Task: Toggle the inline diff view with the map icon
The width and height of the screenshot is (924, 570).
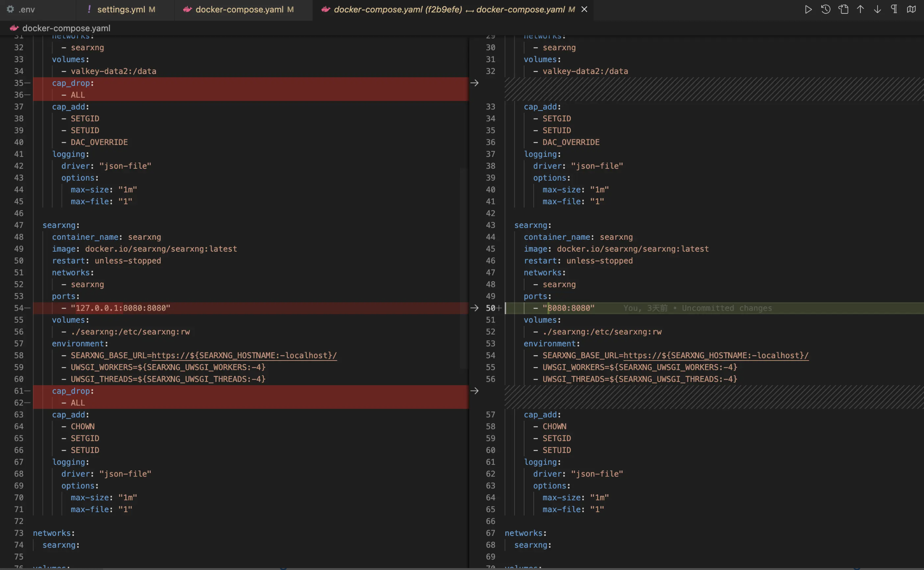Action: point(911,9)
